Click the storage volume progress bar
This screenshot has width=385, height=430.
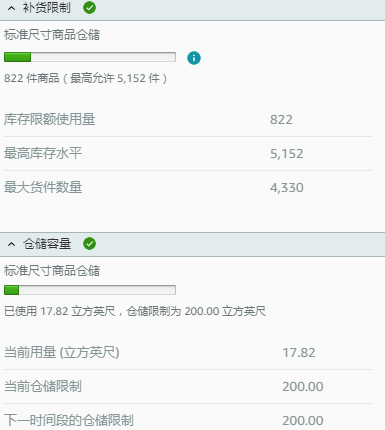90,290
